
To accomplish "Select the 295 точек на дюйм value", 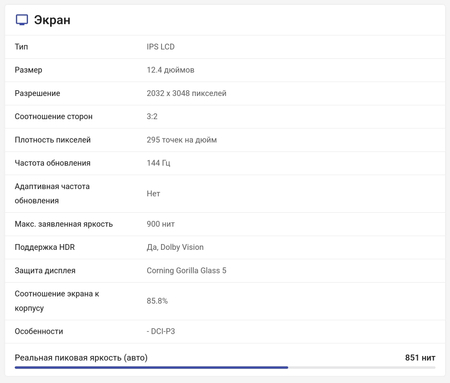I will tap(182, 140).
